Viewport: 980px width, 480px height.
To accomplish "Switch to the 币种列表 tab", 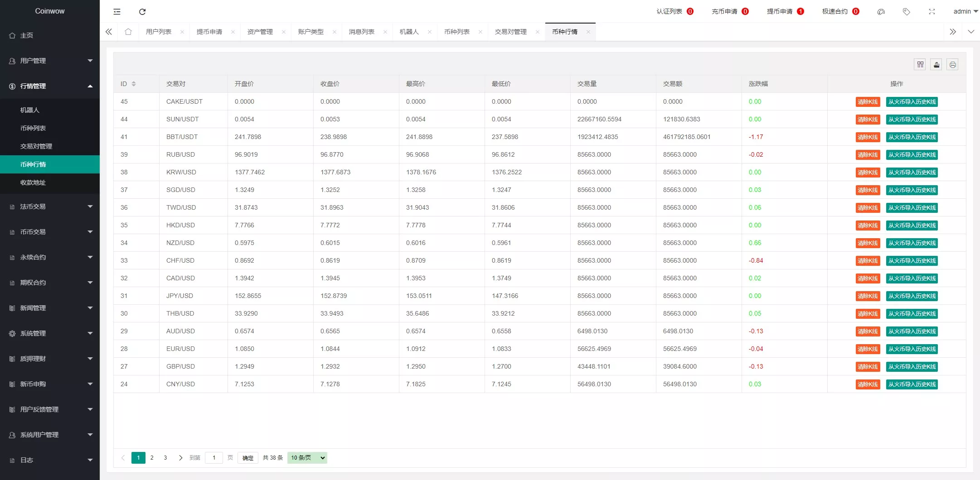I will (457, 32).
